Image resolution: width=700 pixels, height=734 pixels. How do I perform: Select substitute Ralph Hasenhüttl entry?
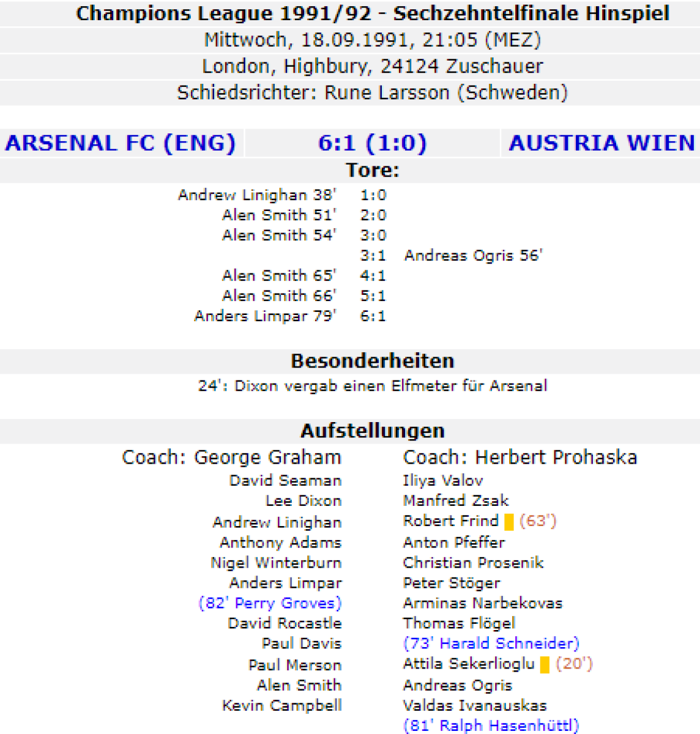(x=491, y=725)
